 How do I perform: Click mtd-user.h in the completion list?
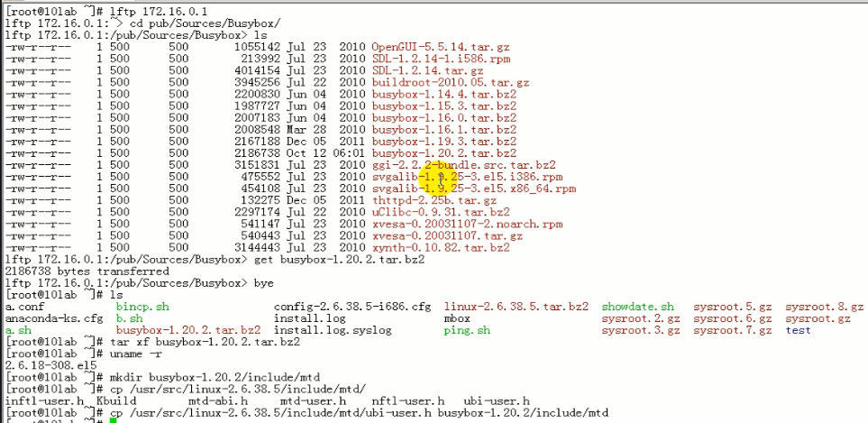(314, 400)
